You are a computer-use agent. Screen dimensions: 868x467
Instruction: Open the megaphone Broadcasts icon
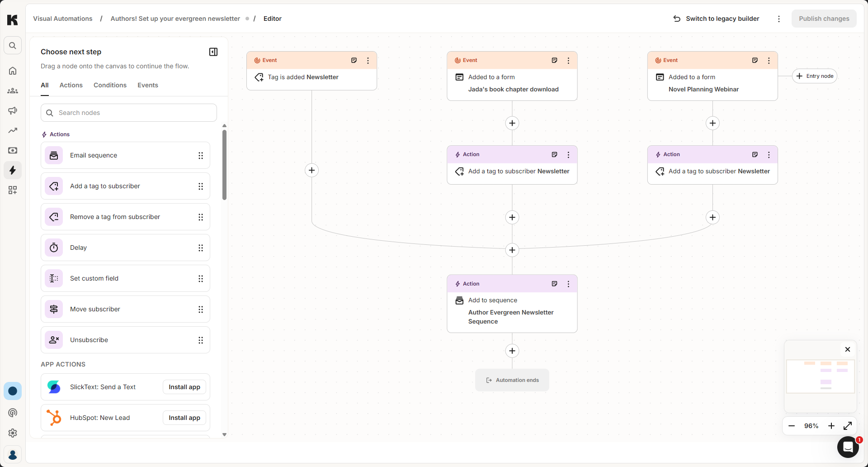(x=13, y=111)
